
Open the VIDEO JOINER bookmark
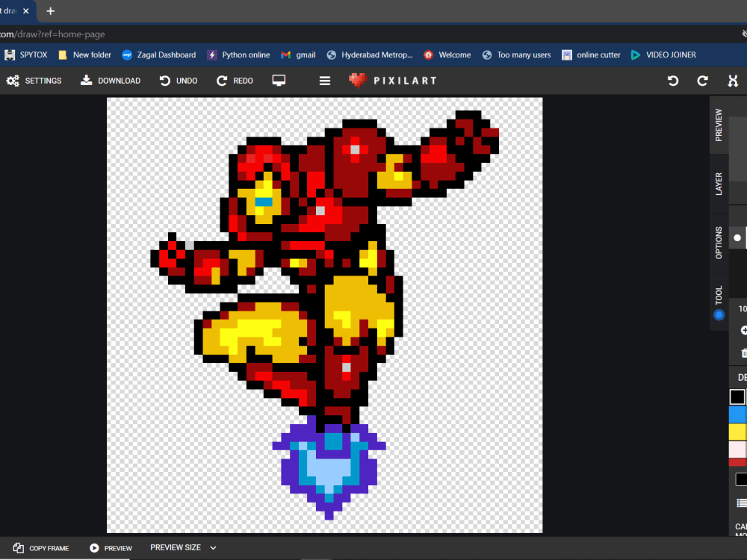pyautogui.click(x=663, y=55)
